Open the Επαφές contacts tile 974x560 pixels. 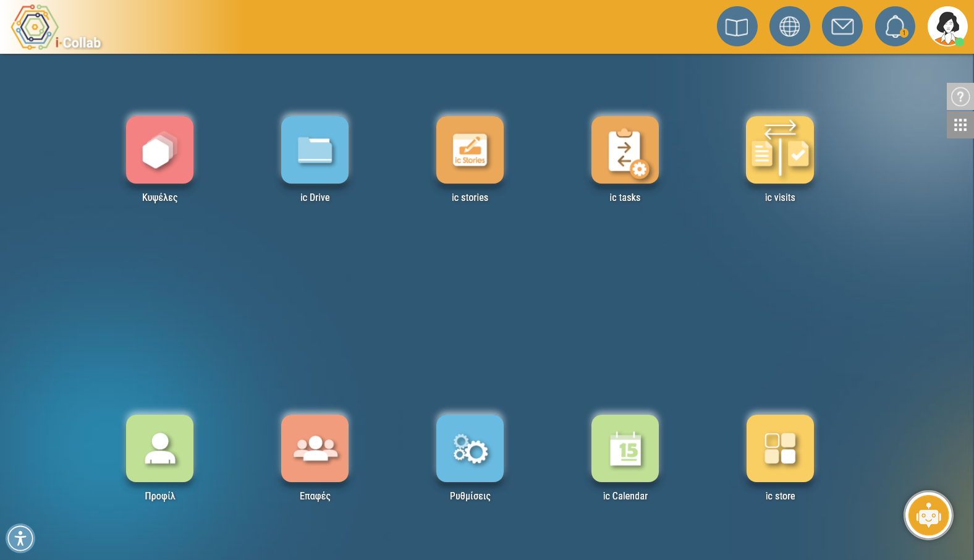(x=315, y=448)
